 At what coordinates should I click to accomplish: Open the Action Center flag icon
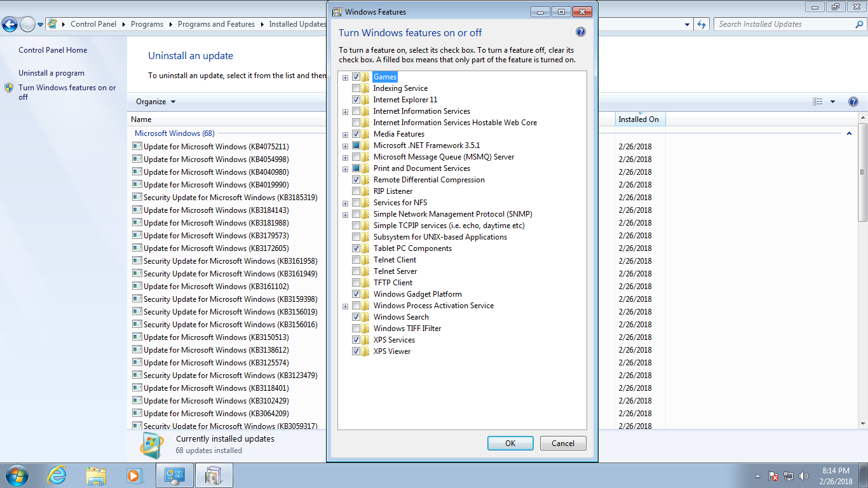[773, 475]
